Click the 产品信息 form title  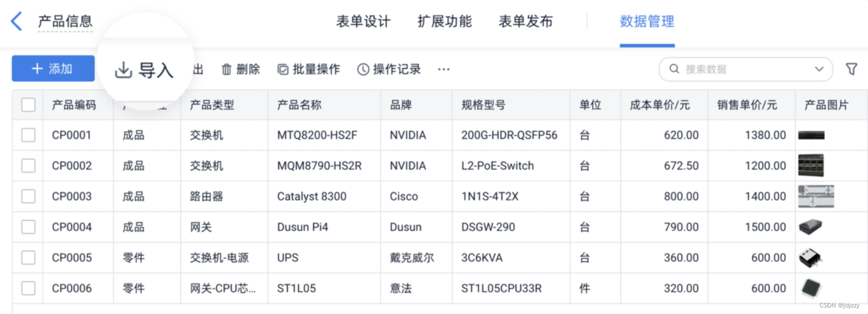65,21
